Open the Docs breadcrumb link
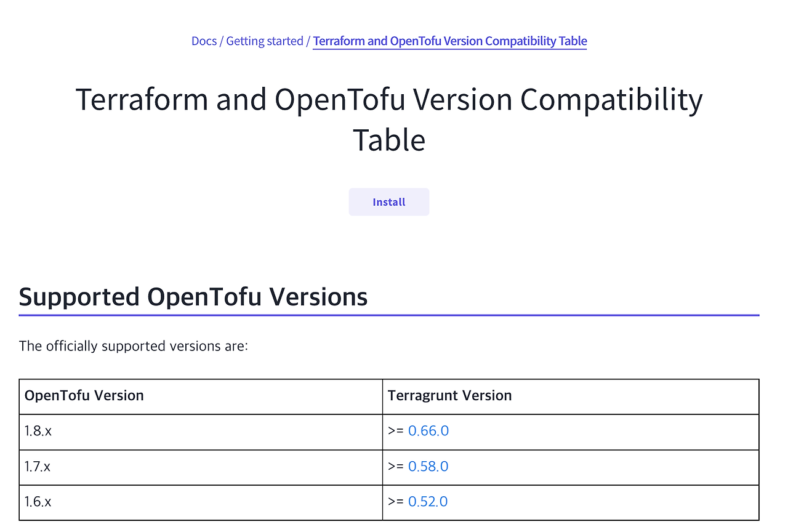The width and height of the screenshot is (788, 532). pyautogui.click(x=204, y=41)
